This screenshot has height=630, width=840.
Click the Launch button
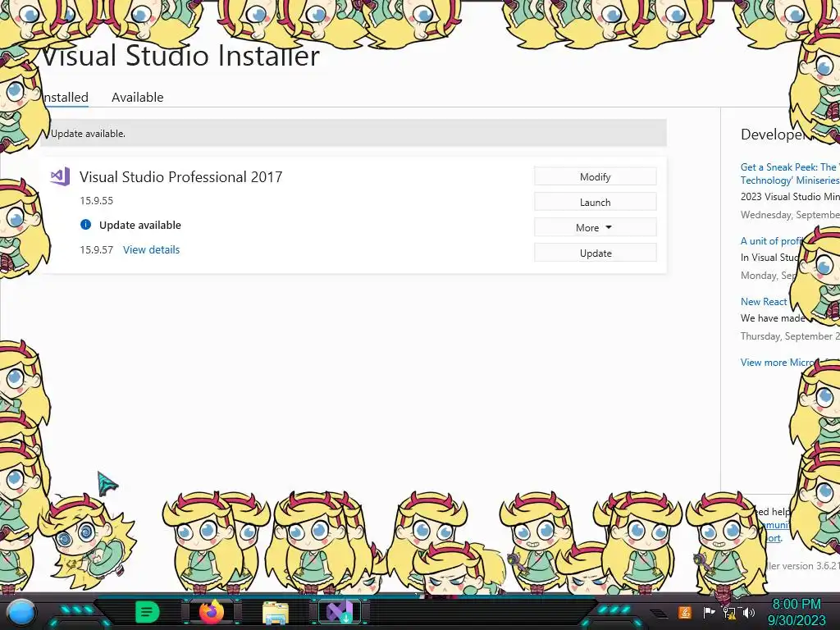click(596, 202)
